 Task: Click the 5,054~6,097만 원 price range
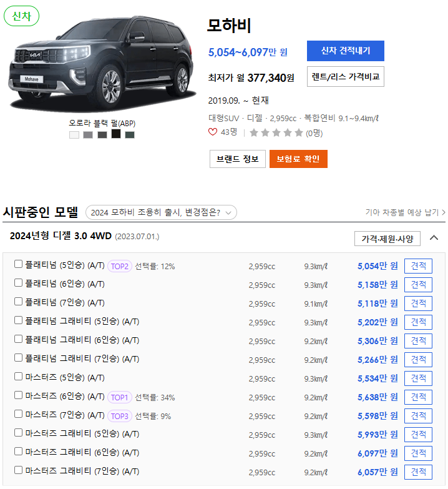248,52
